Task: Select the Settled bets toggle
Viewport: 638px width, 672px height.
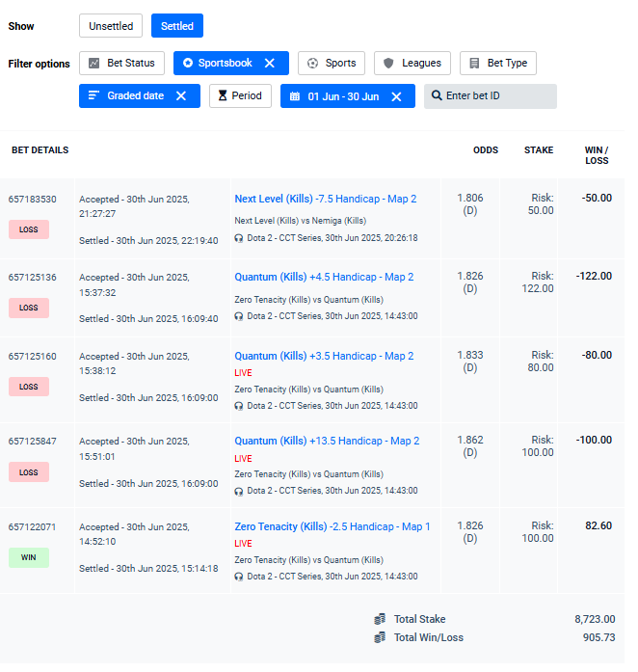Action: tap(177, 26)
